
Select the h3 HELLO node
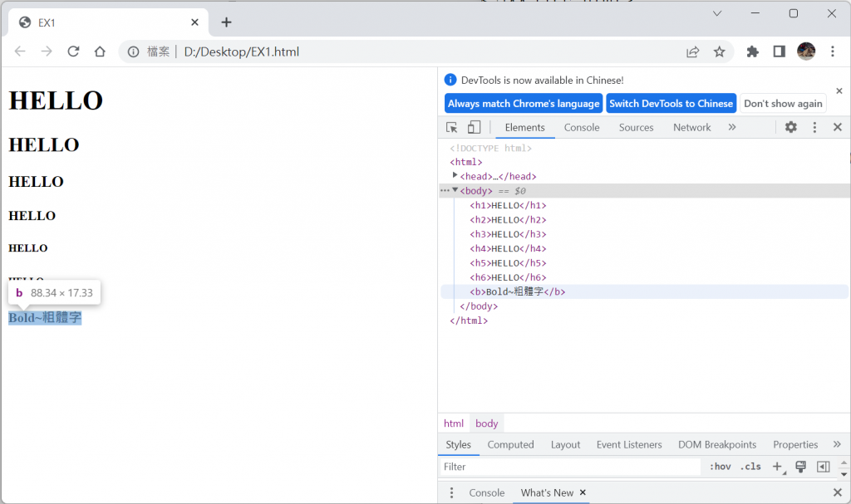tap(508, 234)
